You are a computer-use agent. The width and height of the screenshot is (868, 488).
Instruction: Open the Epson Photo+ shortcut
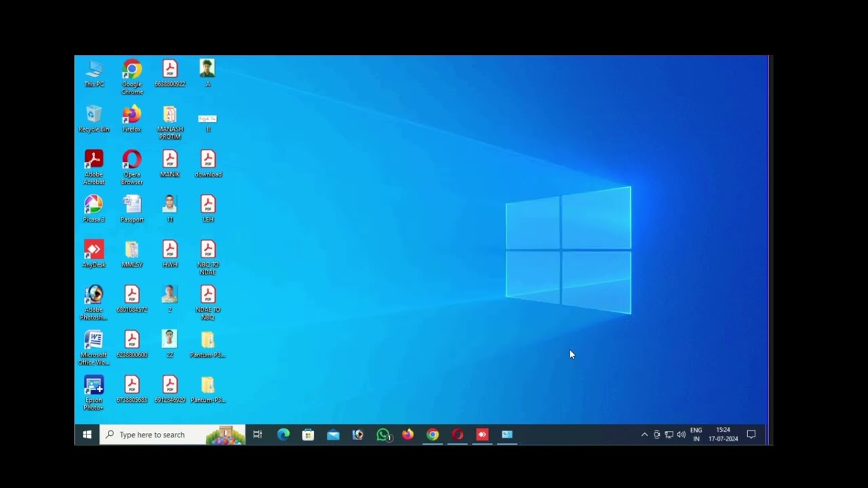(94, 393)
